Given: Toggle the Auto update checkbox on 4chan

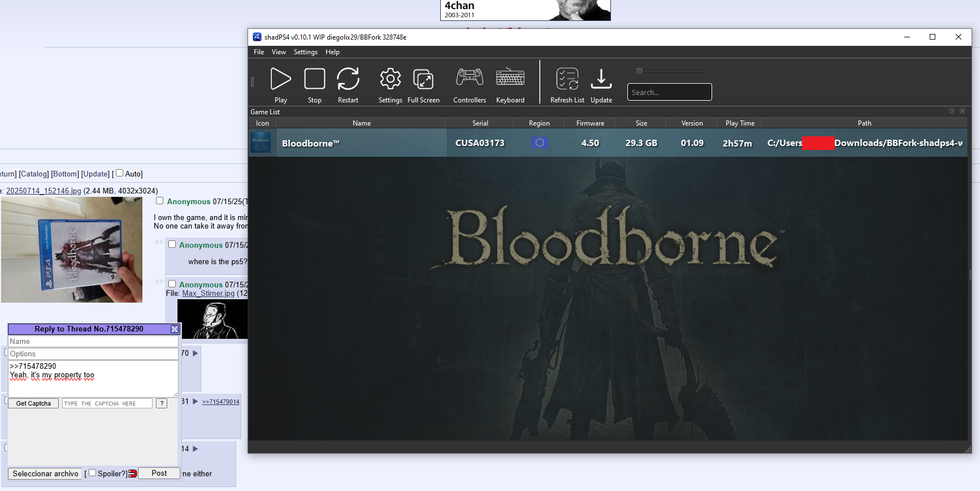Looking at the screenshot, I should [119, 173].
